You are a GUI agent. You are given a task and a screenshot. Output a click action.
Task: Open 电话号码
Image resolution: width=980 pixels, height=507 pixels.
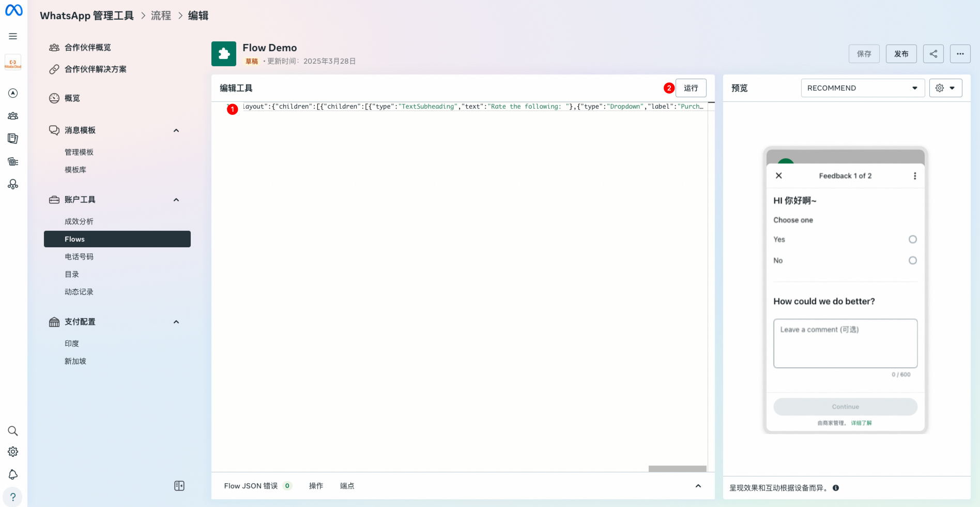point(79,257)
